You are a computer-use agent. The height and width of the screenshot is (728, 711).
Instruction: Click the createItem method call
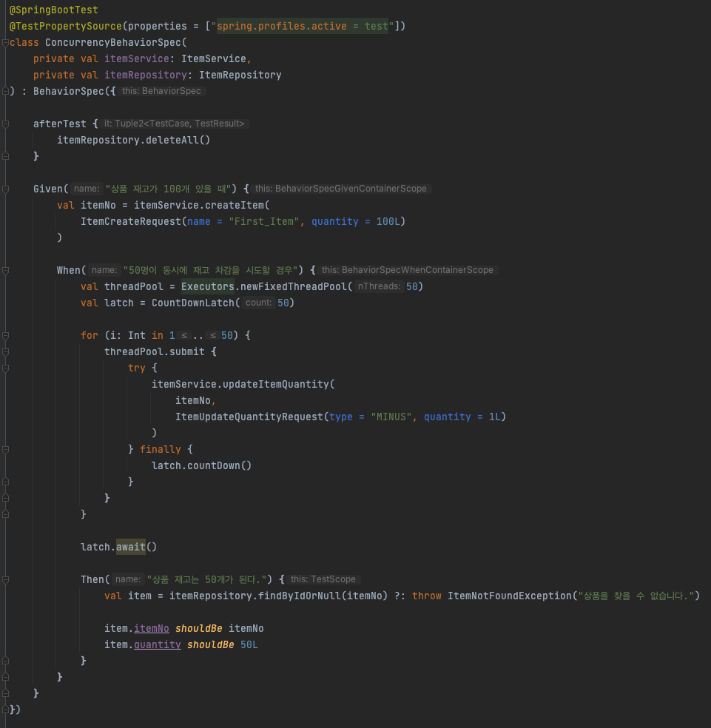pyautogui.click(x=235, y=205)
